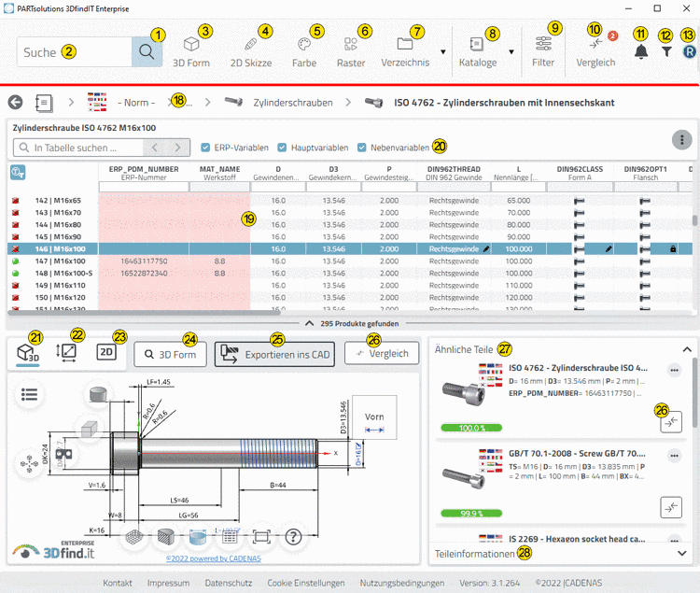Click ISO 4762 screw thumbnail in similar parts
Screen dimensions: 700x593
[464, 392]
